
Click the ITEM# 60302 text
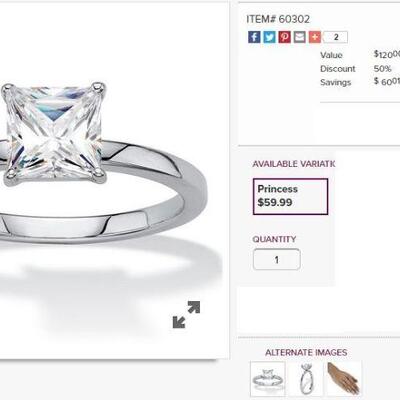(x=278, y=19)
